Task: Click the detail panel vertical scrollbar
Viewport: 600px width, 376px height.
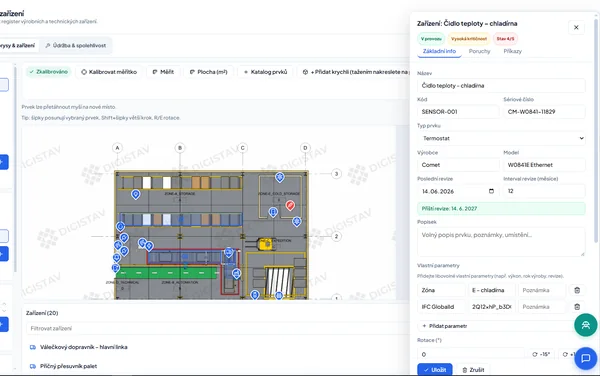Action: pos(595,130)
